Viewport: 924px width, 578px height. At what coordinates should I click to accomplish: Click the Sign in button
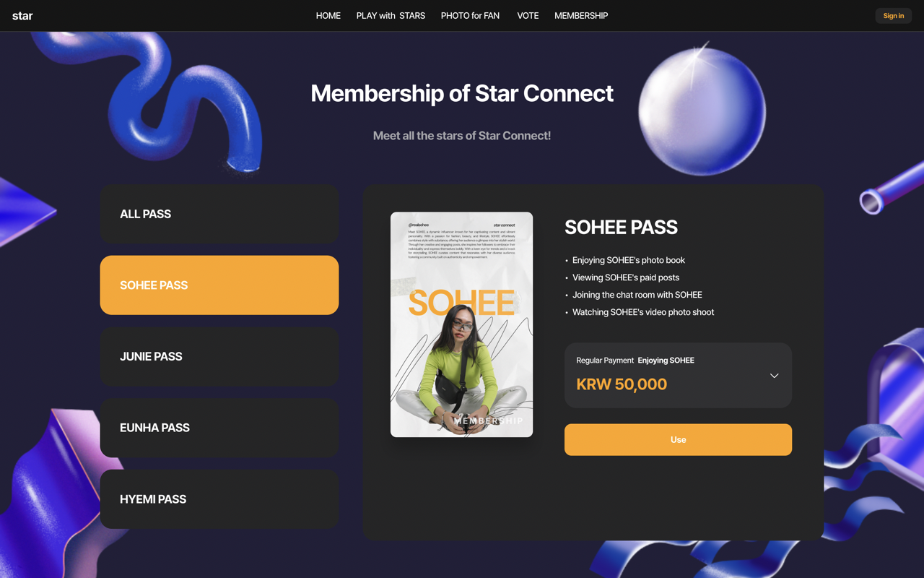point(894,16)
